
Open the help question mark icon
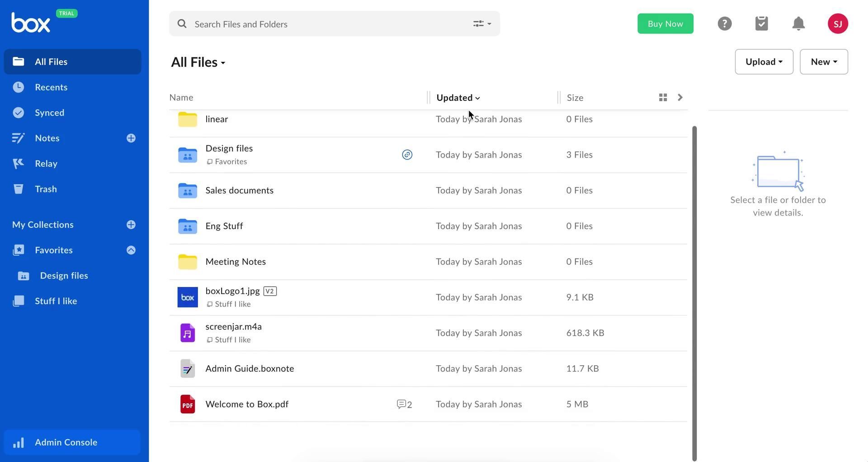pos(724,24)
